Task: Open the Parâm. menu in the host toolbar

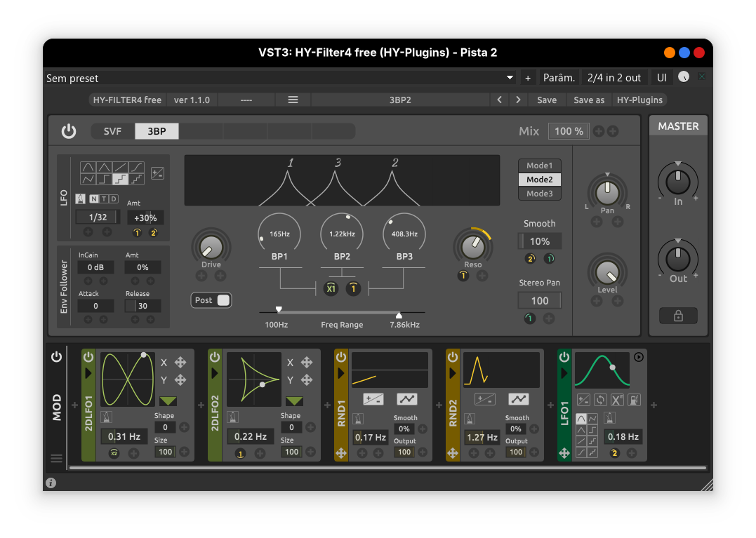Action: click(x=559, y=77)
